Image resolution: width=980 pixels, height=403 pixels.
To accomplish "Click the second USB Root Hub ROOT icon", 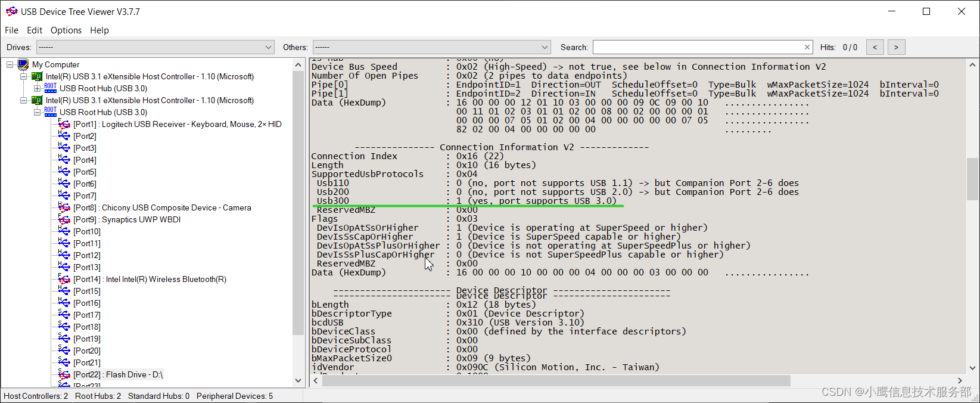I will pyautogui.click(x=51, y=112).
